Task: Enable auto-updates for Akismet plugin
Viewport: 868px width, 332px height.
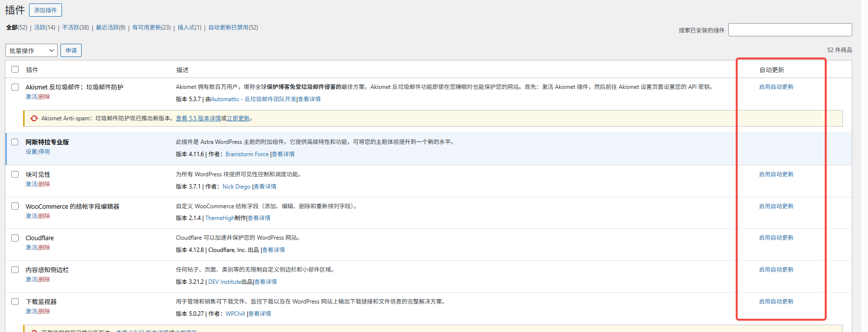Action: [776, 87]
